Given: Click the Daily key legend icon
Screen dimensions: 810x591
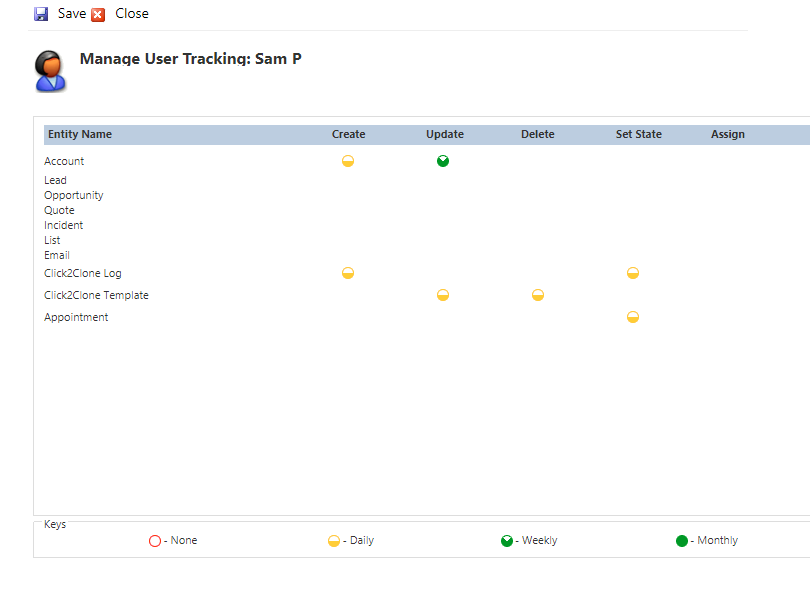Looking at the screenshot, I should click(334, 541).
